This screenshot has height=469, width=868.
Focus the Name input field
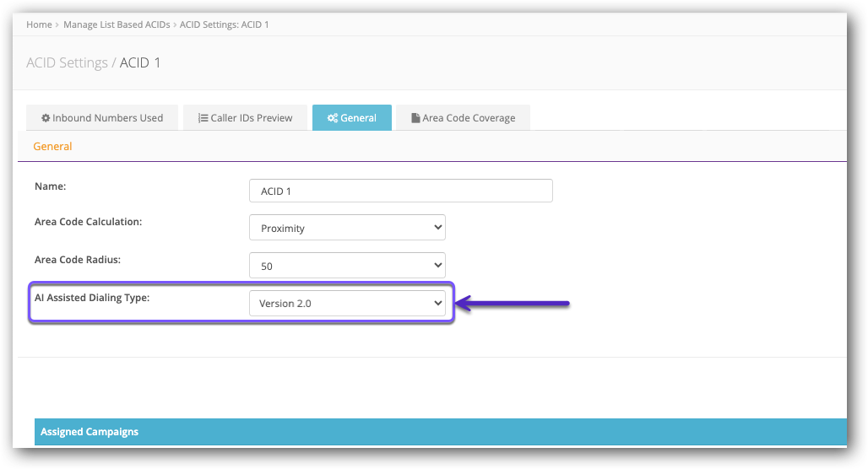(400, 191)
